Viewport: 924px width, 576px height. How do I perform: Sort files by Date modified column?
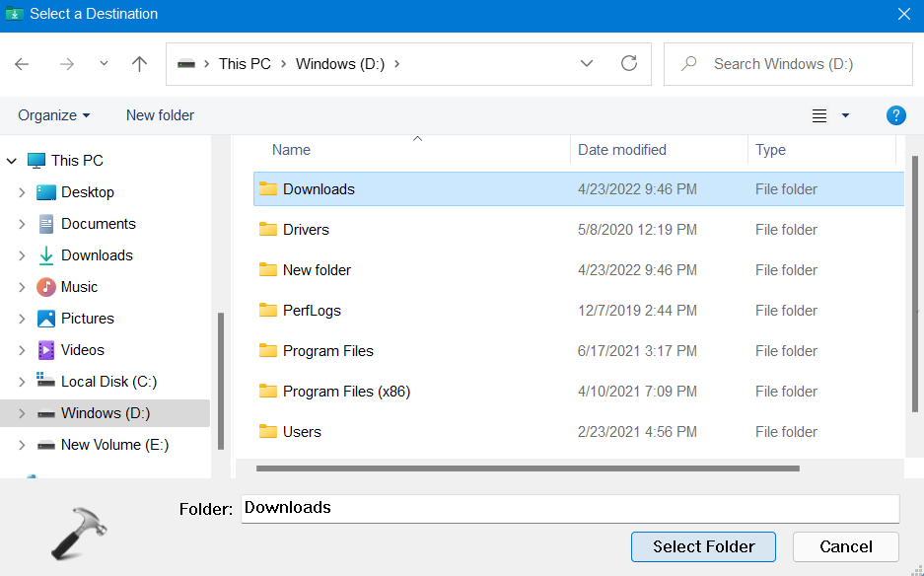622,150
